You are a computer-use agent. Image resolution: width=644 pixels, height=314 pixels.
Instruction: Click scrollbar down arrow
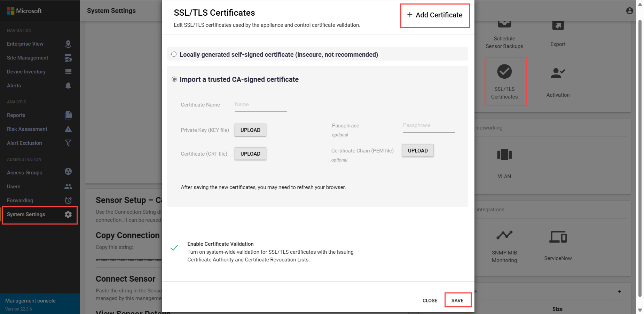click(x=640, y=310)
